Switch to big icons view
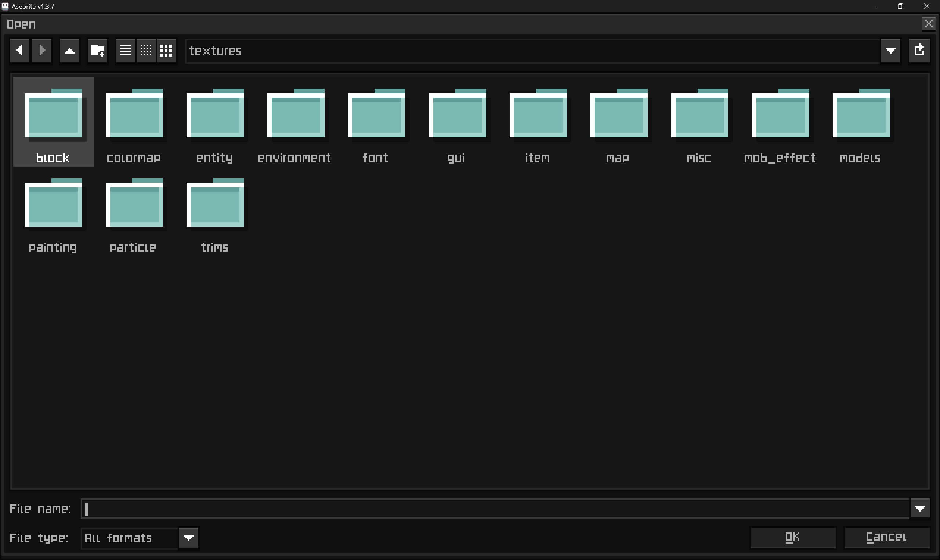 166,50
